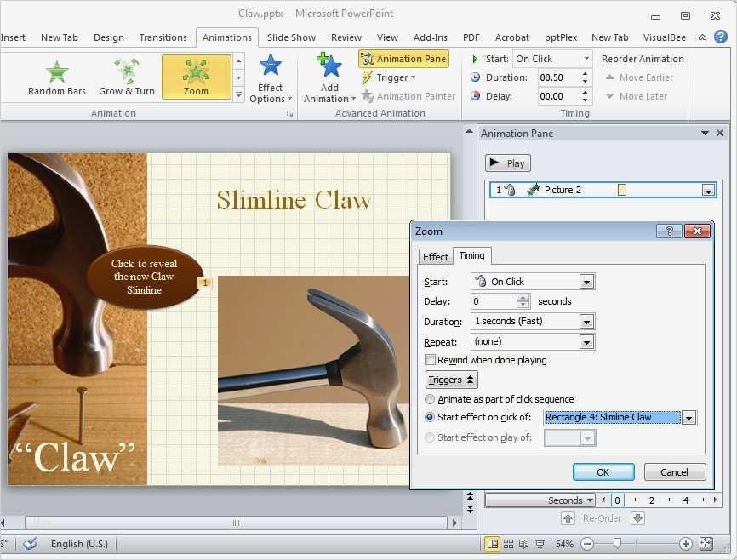Enable Rewind when done playing
The width and height of the screenshot is (737, 560).
pos(431,360)
